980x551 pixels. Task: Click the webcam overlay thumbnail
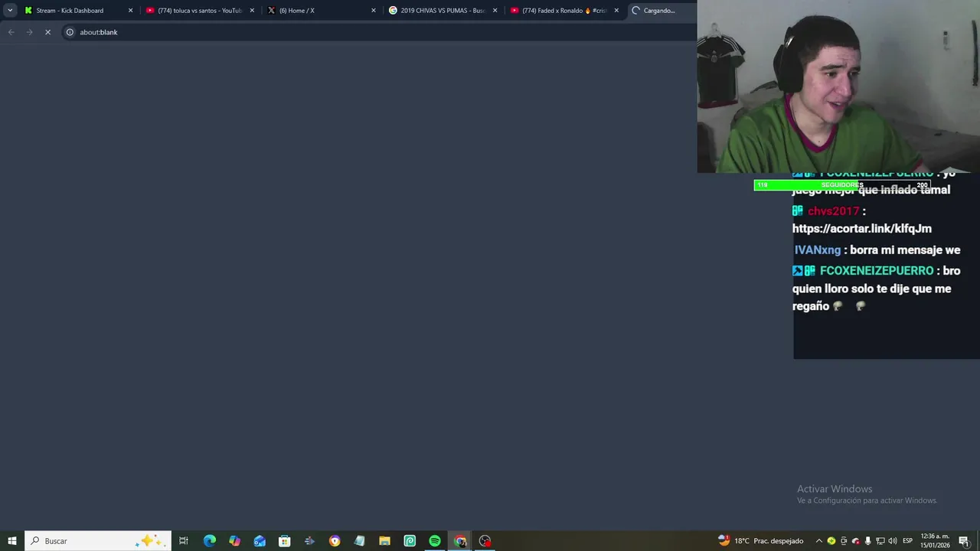click(838, 86)
